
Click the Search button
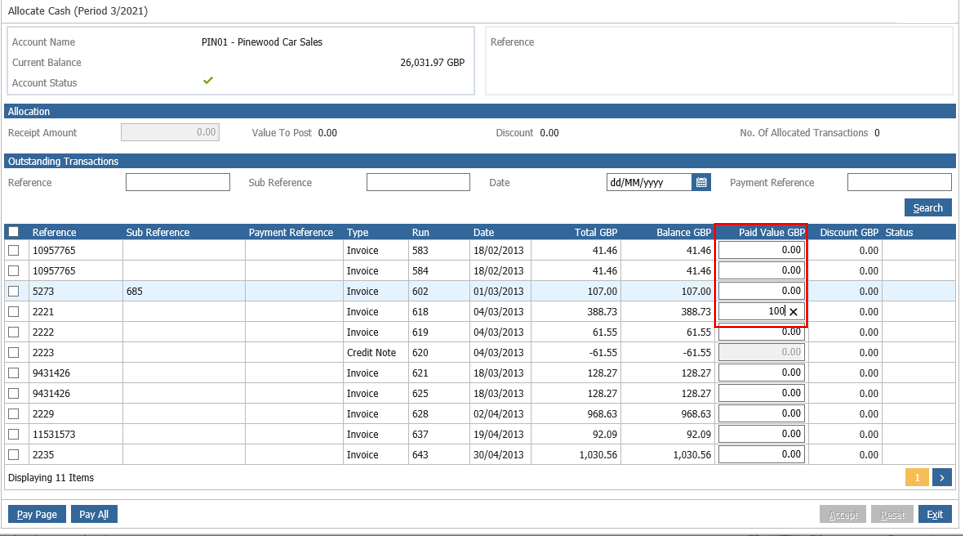(x=927, y=208)
